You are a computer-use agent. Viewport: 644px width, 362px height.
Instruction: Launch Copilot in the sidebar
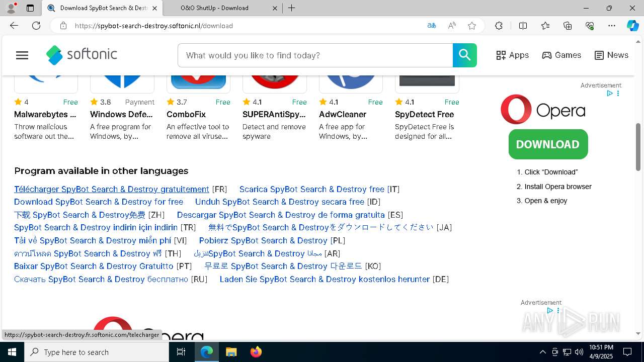tap(633, 26)
